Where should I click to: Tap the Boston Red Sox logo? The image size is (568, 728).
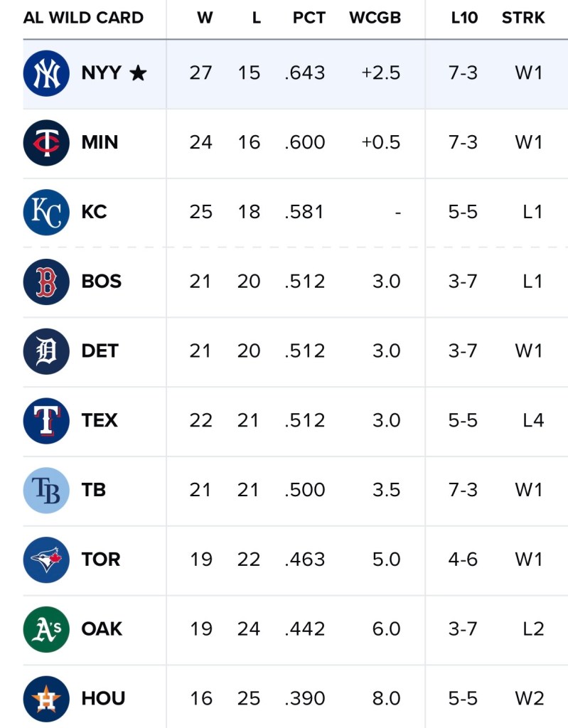46,282
